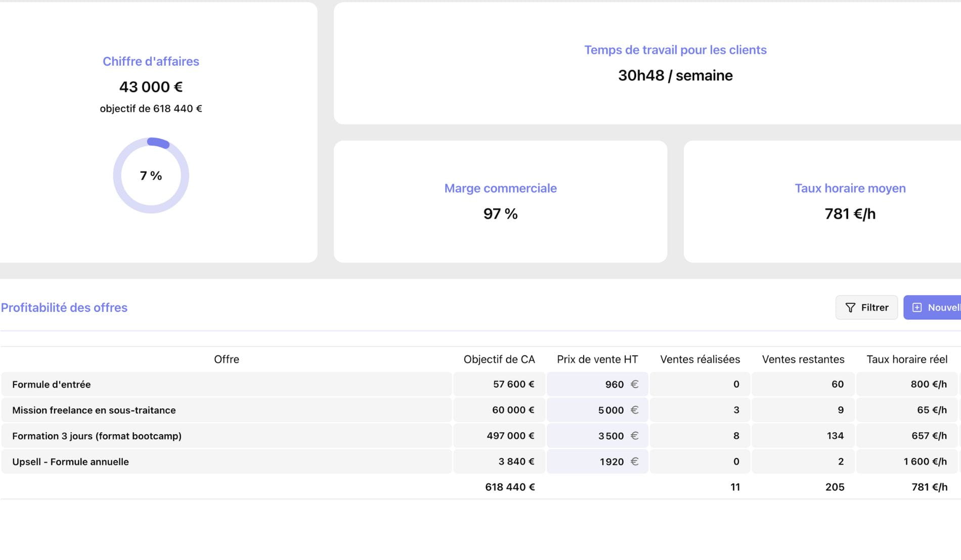Click the Ventes réalisées column header
This screenshot has height=560, width=961.
click(700, 359)
